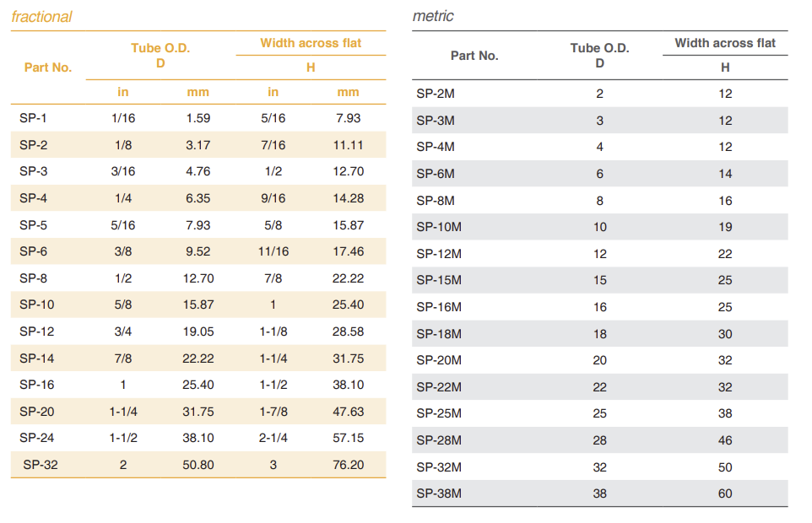Select the 1.59 mm tube O.D. cell

(x=198, y=118)
